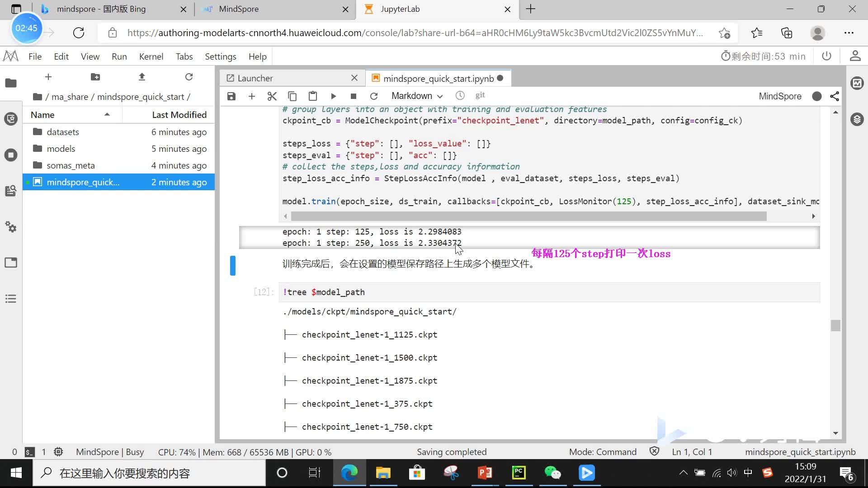Switch to the Launcher tab

pos(255,78)
